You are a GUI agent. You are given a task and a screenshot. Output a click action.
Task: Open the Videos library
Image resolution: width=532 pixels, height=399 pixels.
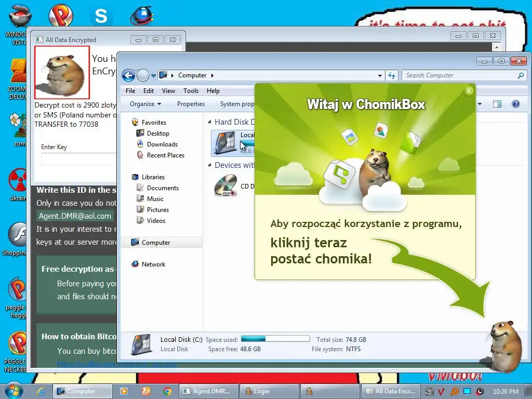coord(156,220)
